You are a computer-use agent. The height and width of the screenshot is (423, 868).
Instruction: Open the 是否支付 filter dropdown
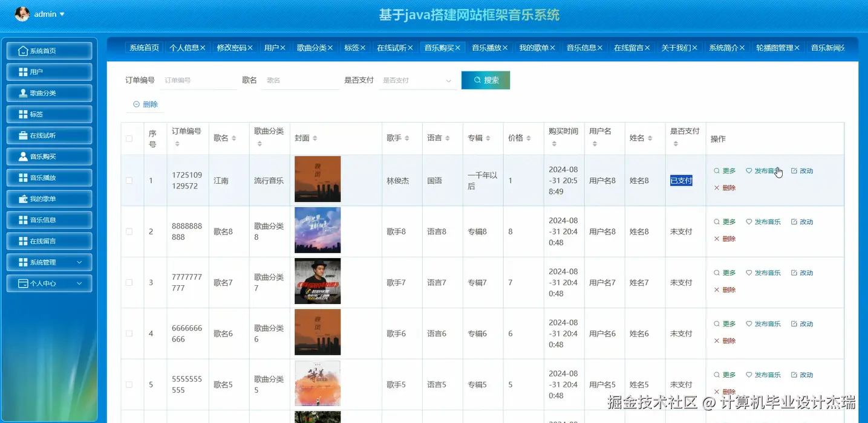pos(417,80)
